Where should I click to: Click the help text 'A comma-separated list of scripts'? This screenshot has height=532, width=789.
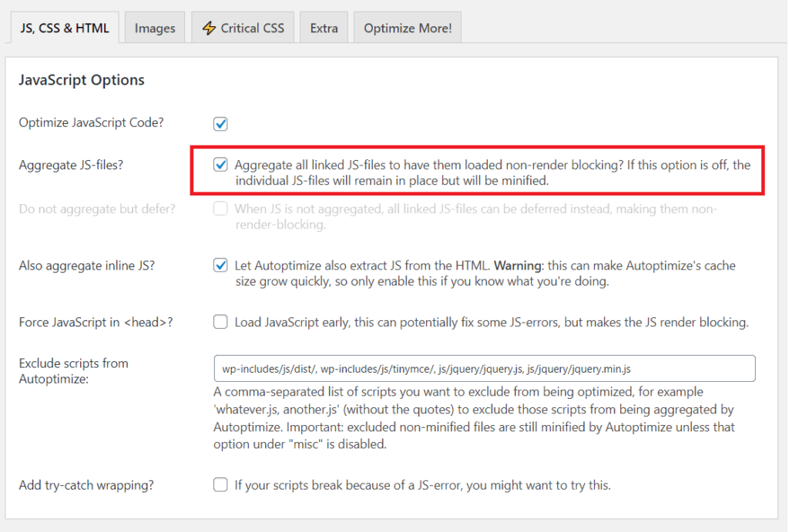point(474,418)
